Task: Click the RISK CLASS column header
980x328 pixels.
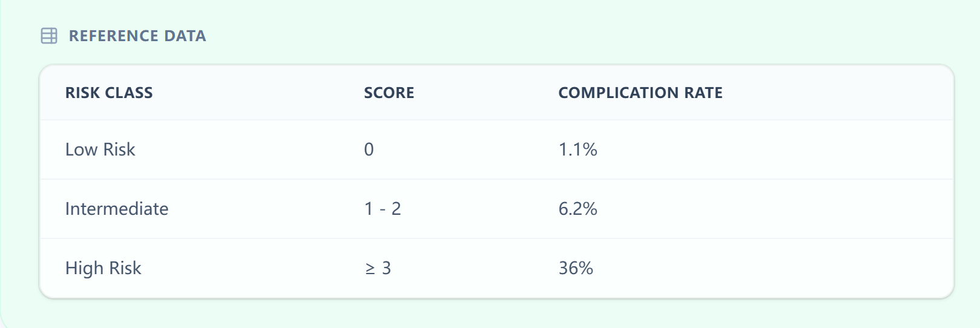Action: [109, 93]
